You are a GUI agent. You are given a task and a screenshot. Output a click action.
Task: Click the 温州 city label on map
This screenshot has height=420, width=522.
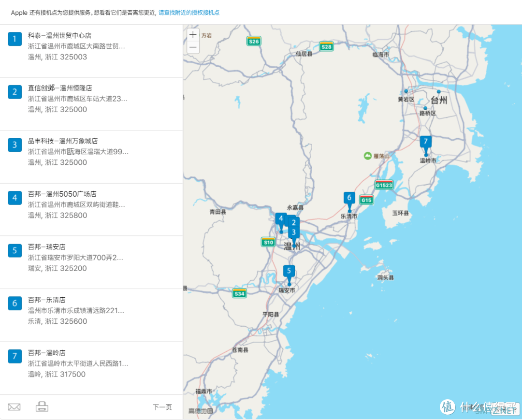[292, 246]
